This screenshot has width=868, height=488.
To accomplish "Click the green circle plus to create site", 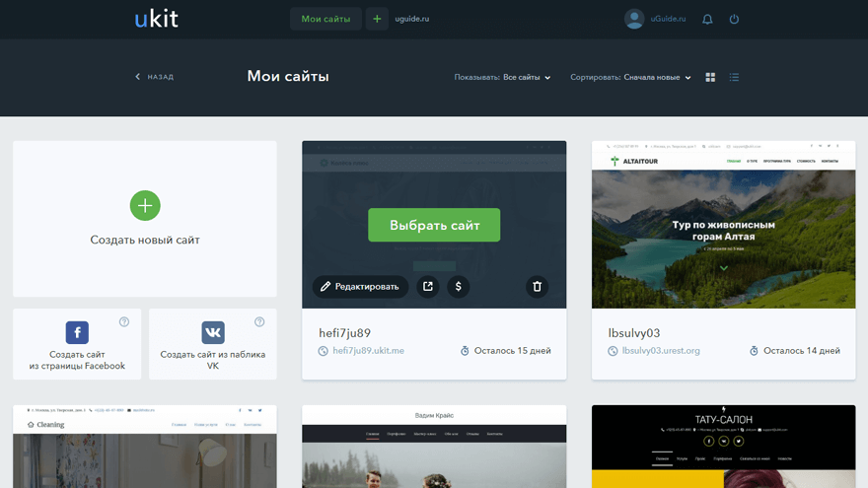I will click(x=145, y=205).
